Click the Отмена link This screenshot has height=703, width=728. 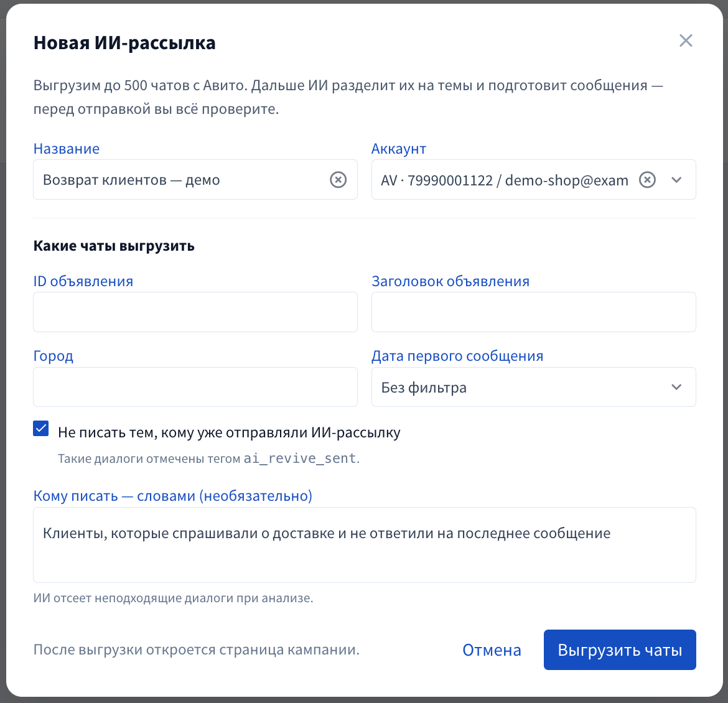pos(492,650)
